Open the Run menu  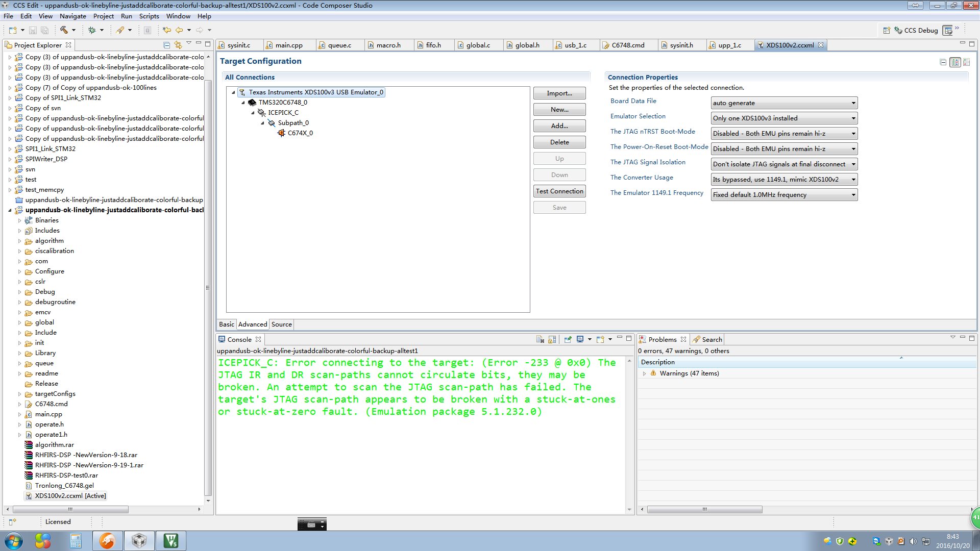click(126, 16)
